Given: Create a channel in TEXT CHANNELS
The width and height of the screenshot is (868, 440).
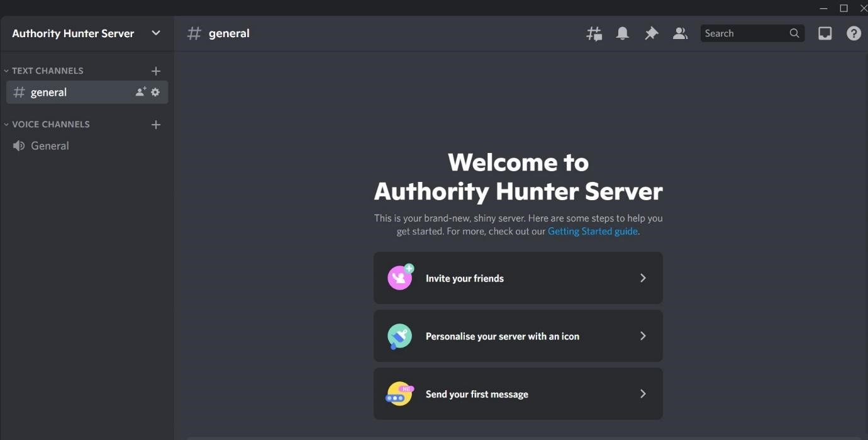Looking at the screenshot, I should 156,71.
